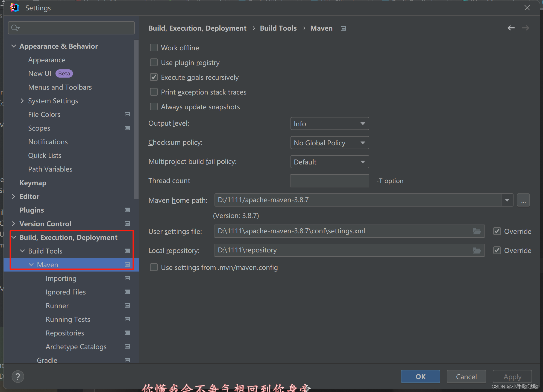Click the search magnifier icon
The width and height of the screenshot is (543, 392).
15,28
